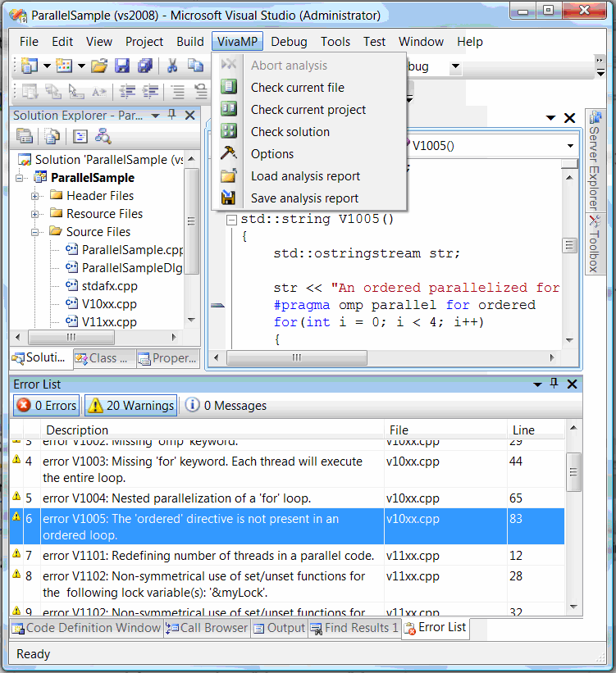Expand the Header Files folder
The height and width of the screenshot is (673, 616).
point(34,196)
